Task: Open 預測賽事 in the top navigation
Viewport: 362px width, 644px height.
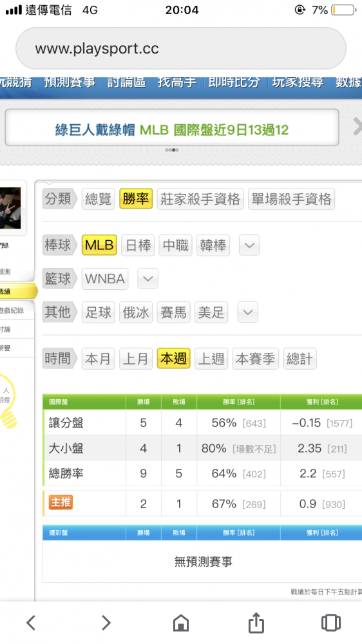Action: click(x=70, y=82)
